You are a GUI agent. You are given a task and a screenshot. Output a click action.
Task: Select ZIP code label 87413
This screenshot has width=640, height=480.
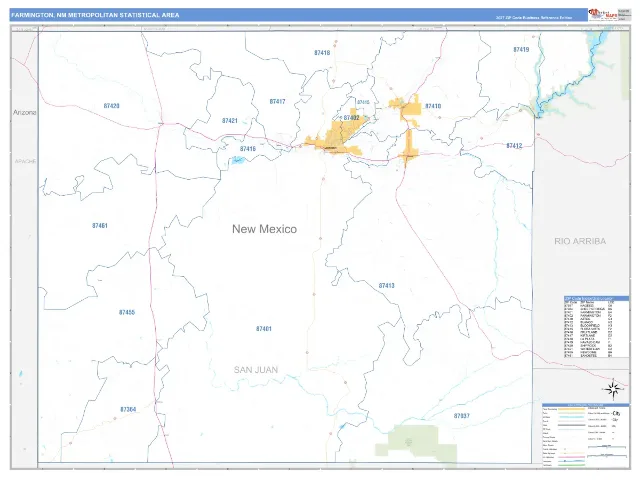click(x=387, y=286)
